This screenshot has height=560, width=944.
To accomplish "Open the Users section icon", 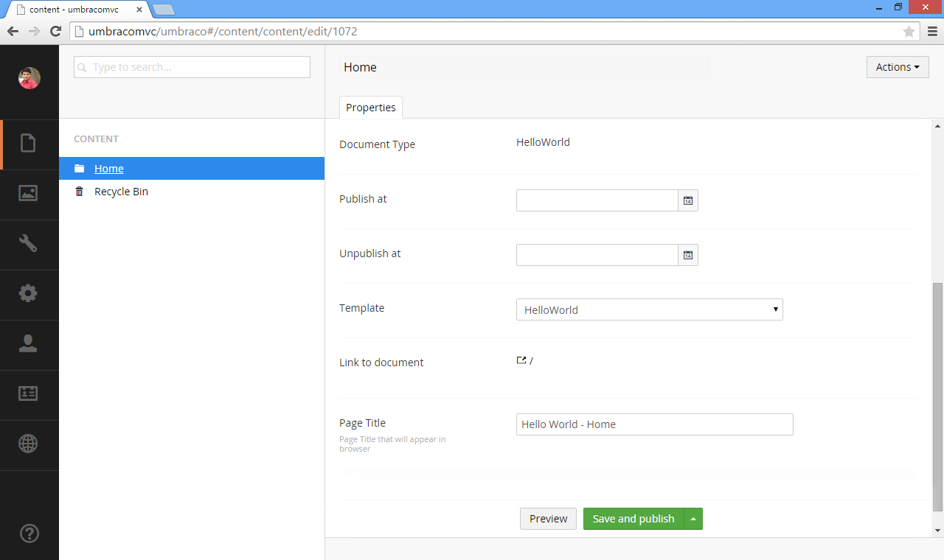I will 28,343.
